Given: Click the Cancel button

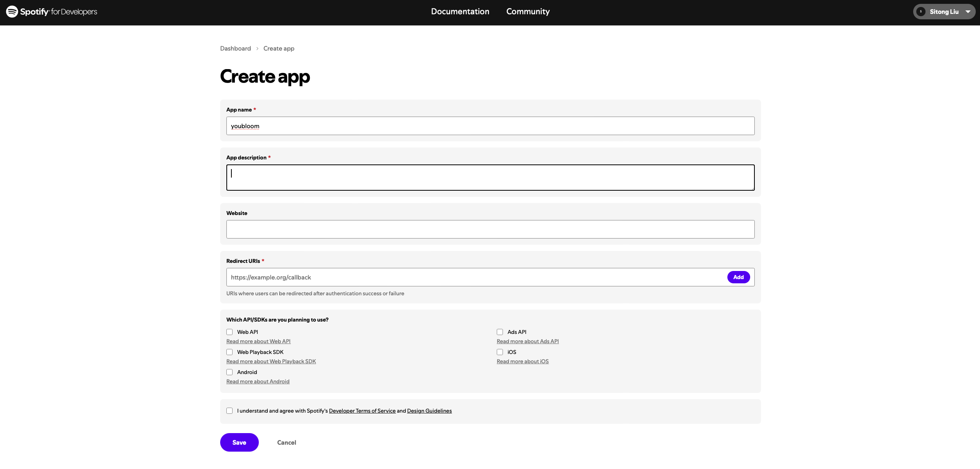Looking at the screenshot, I should point(287,442).
